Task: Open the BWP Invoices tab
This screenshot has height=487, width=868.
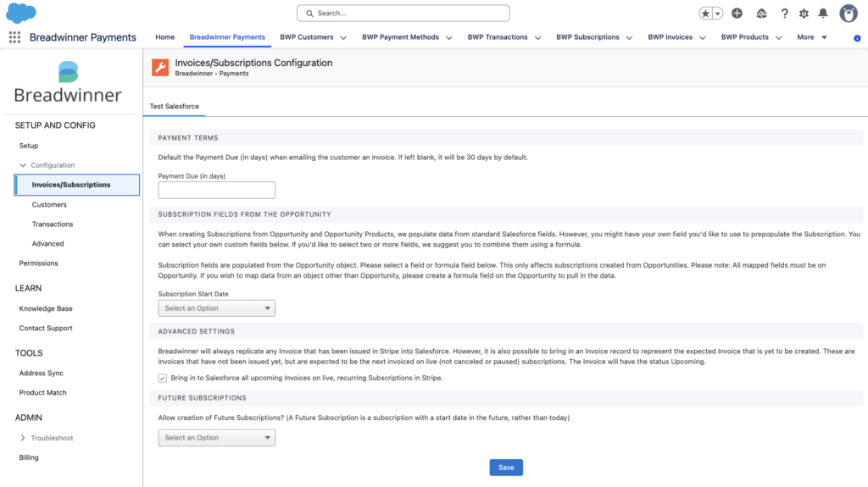Action: tap(670, 37)
